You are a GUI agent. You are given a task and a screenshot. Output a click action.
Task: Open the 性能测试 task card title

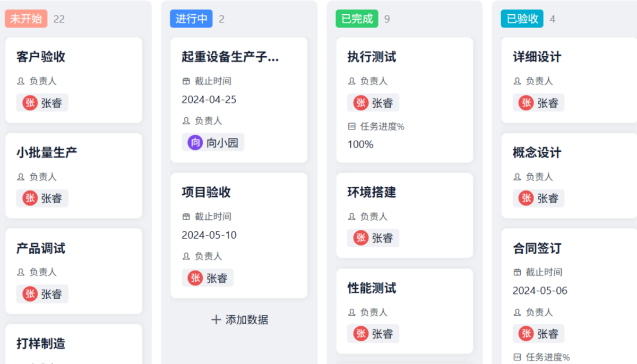click(372, 288)
